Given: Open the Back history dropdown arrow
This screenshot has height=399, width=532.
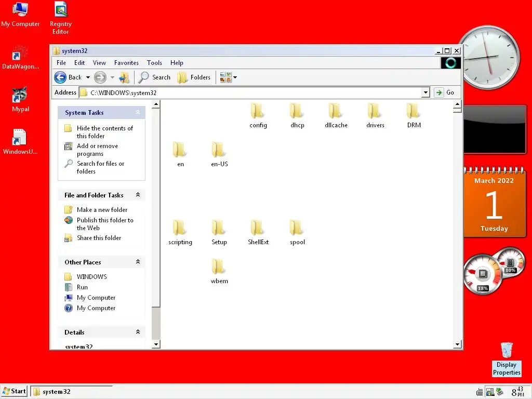Looking at the screenshot, I should tap(88, 77).
